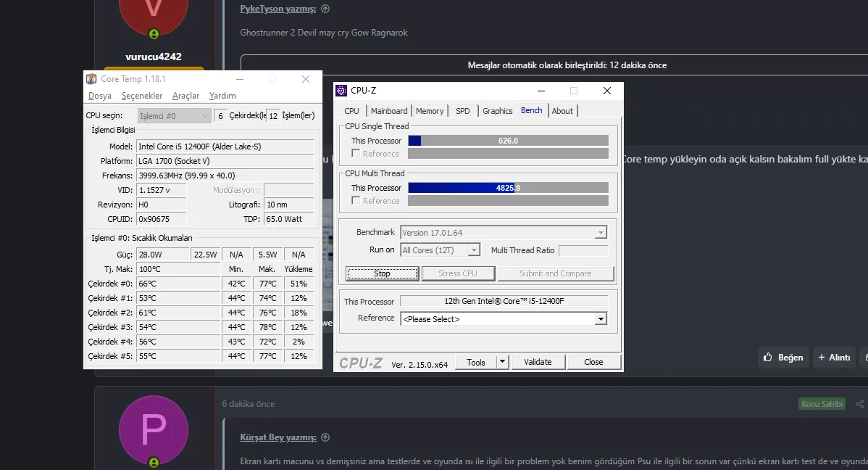Switch to the Mainboard tab
The image size is (868, 470).
(x=389, y=111)
